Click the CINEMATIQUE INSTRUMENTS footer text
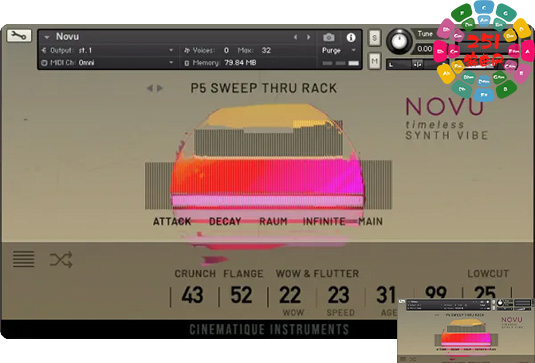This screenshot has width=535, height=363. click(x=269, y=329)
